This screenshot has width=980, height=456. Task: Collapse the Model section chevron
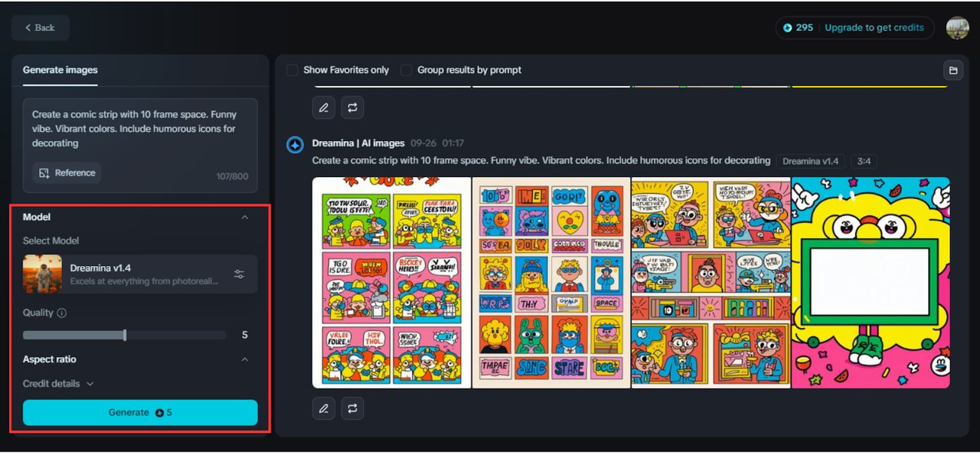(245, 217)
